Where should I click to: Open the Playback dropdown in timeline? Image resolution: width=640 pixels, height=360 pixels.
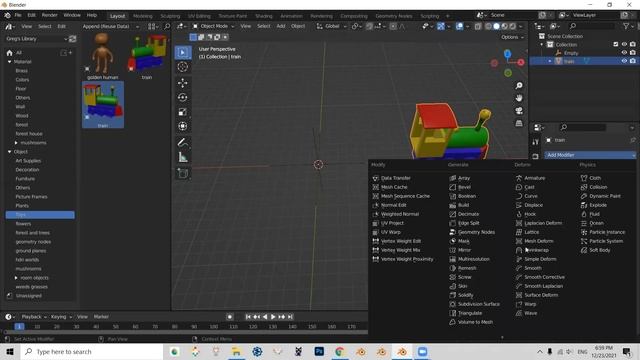tap(33, 317)
